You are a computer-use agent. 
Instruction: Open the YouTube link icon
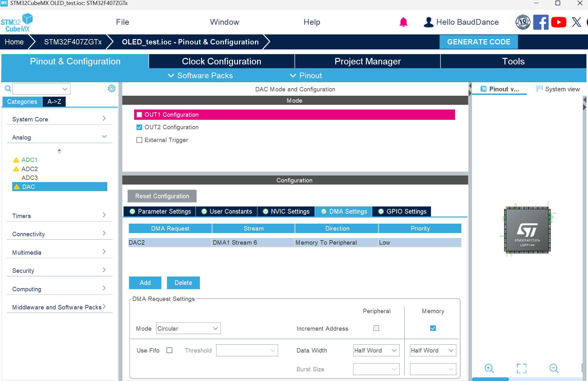pos(559,22)
